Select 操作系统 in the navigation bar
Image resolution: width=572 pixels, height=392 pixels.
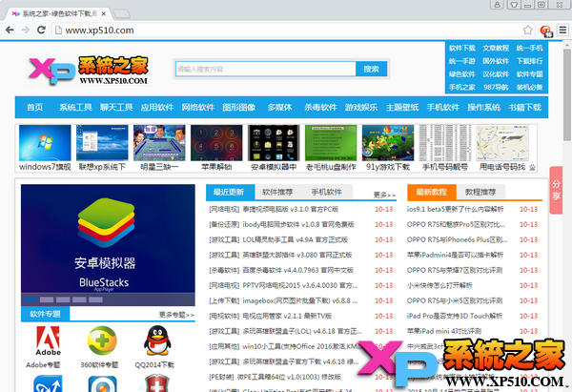[x=483, y=108]
